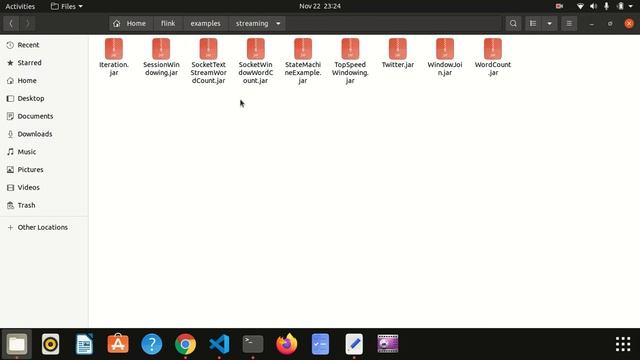Open Music in sidebar

tap(44, 152)
